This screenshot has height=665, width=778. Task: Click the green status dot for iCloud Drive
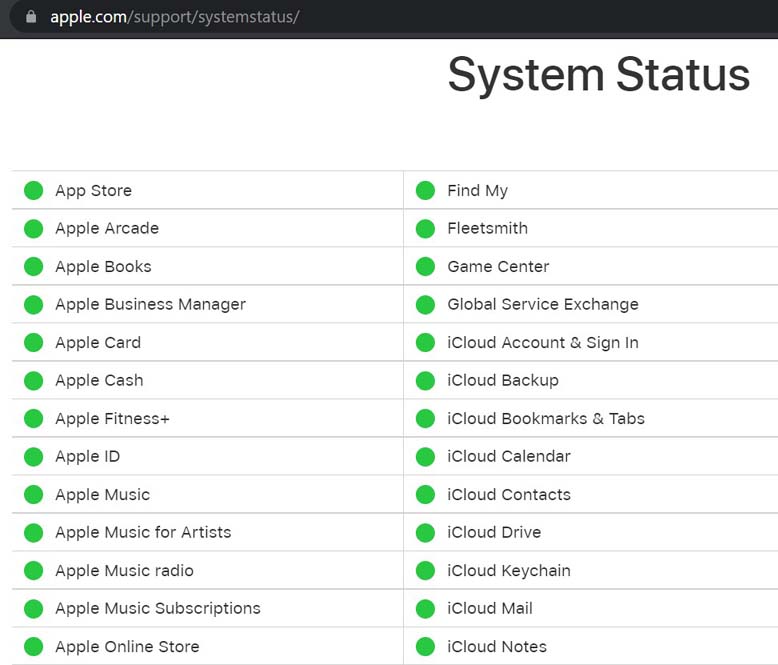pos(425,532)
